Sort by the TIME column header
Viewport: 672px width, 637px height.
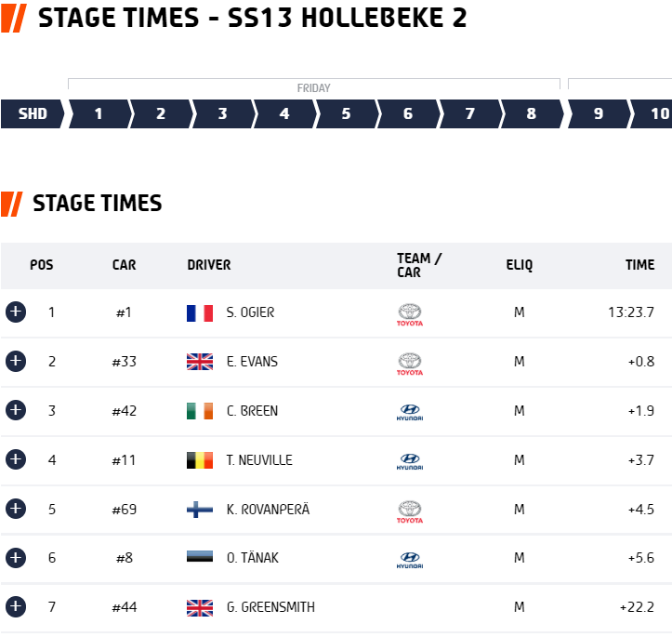coord(639,265)
